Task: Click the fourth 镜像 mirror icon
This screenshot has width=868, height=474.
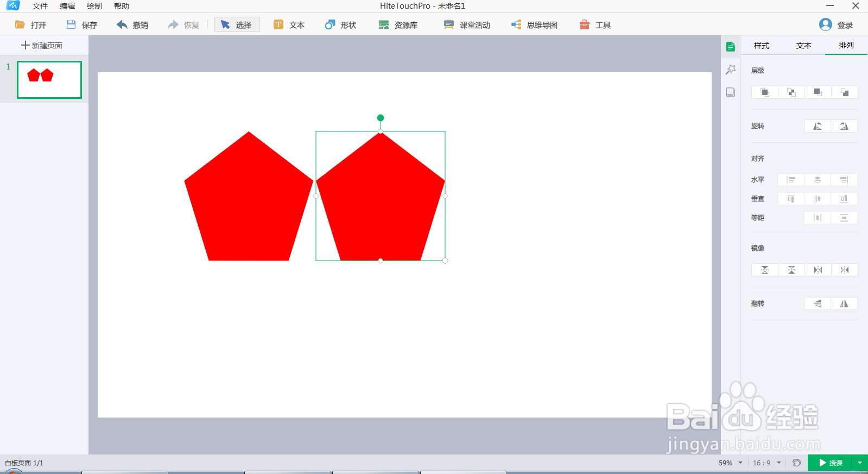Action: (x=845, y=270)
